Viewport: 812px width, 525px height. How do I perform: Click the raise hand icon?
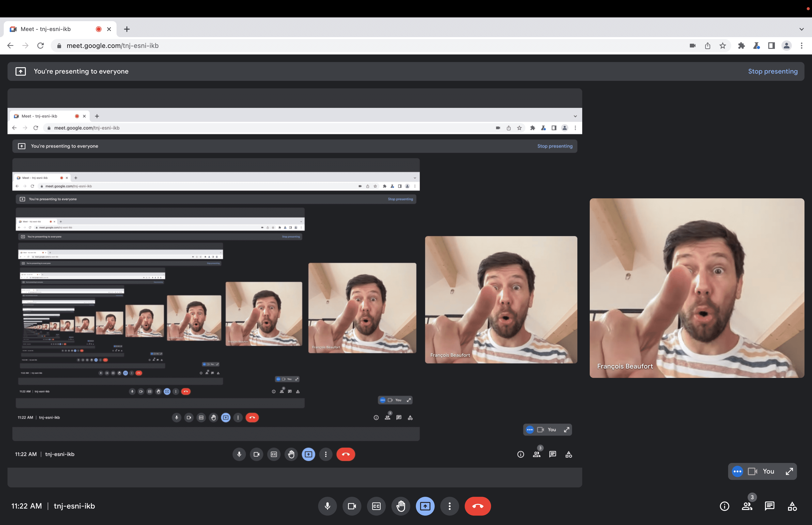400,505
